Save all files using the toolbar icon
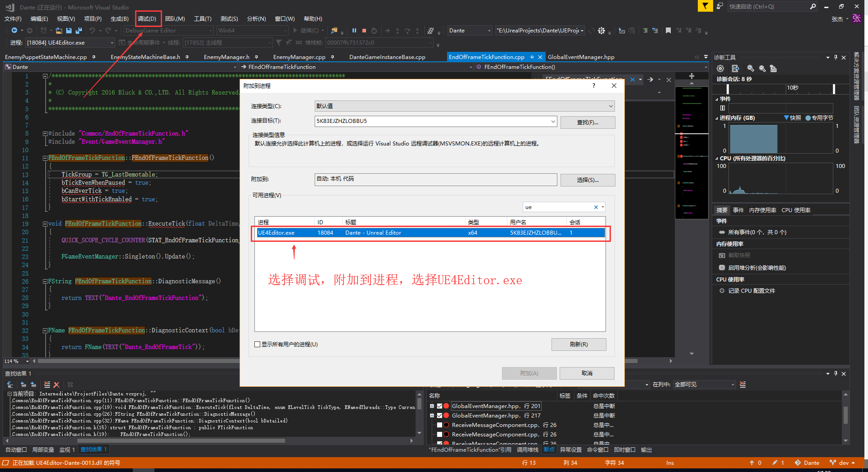 (78, 30)
